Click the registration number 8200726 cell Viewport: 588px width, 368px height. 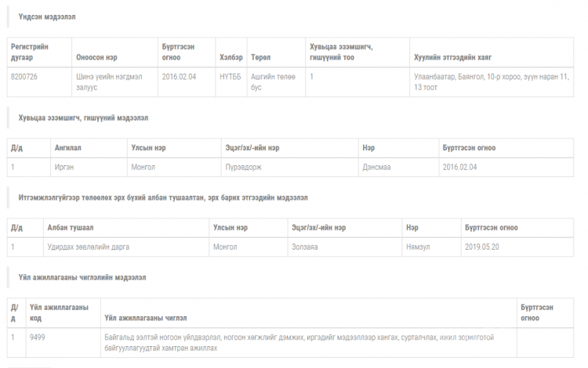(x=39, y=82)
